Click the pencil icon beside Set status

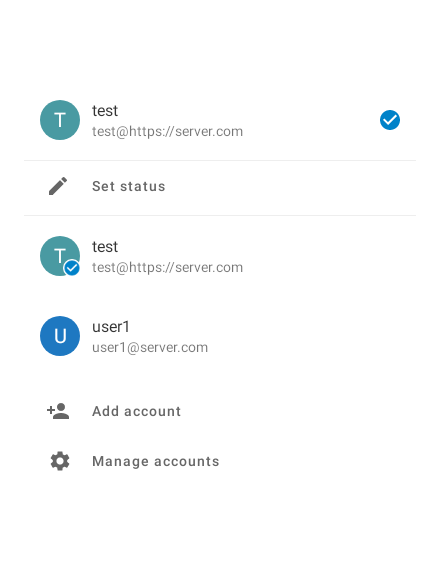58,186
